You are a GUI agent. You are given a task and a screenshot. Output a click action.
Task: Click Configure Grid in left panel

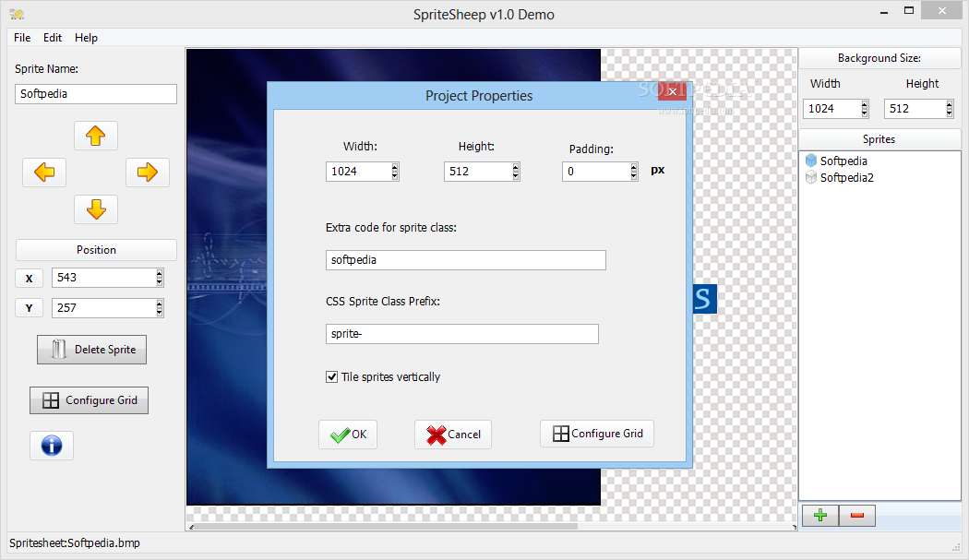[x=89, y=399]
